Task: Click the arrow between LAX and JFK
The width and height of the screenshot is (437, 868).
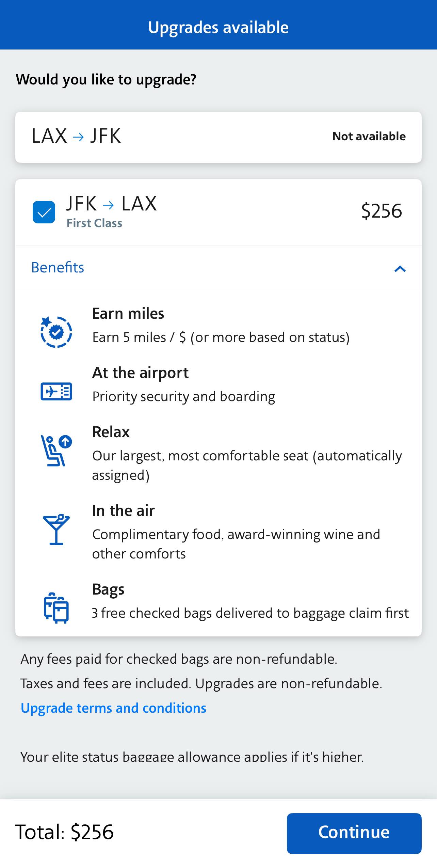Action: [x=78, y=137]
